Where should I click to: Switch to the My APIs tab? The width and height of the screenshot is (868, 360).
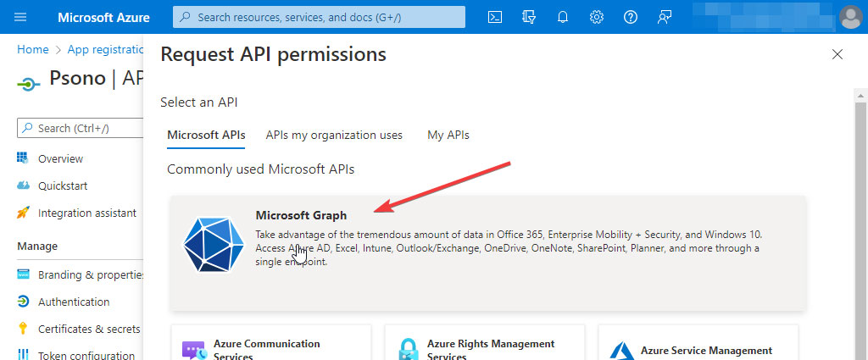[x=448, y=135]
